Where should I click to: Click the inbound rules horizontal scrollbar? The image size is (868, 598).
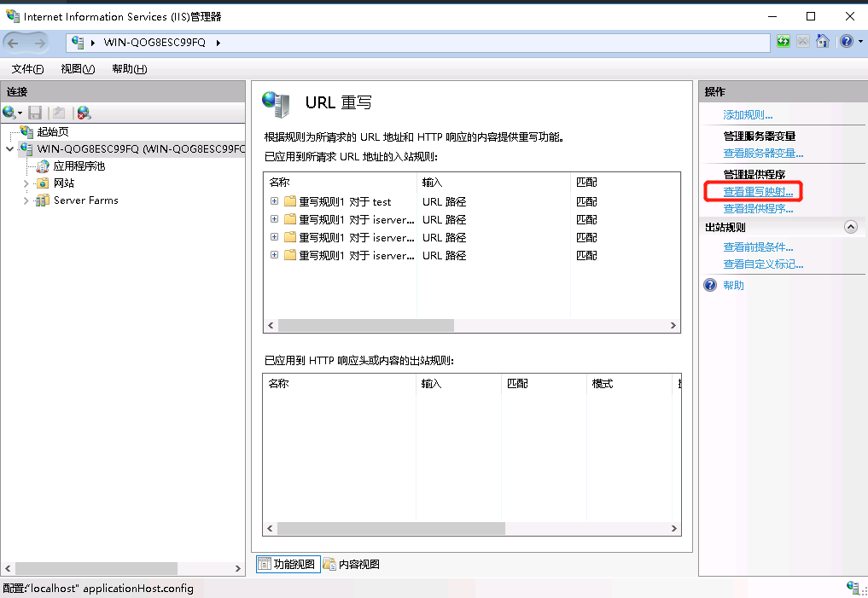coord(366,325)
